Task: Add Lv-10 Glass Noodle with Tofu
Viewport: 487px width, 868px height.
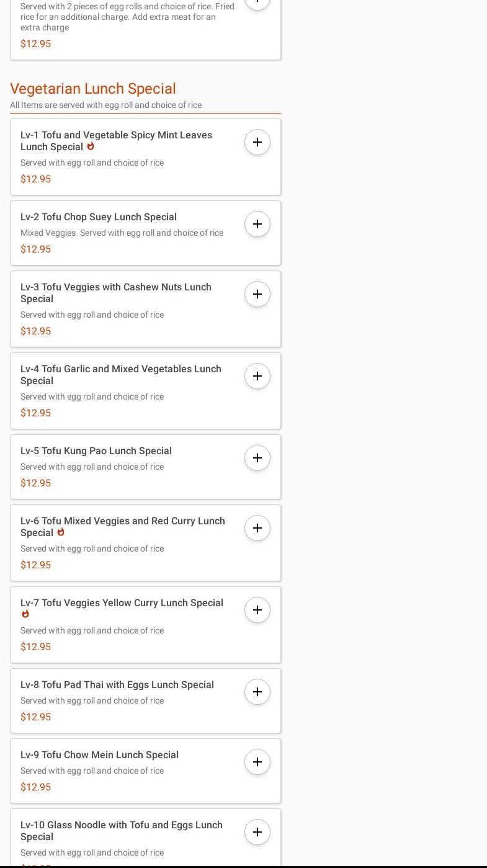Action: click(x=257, y=832)
